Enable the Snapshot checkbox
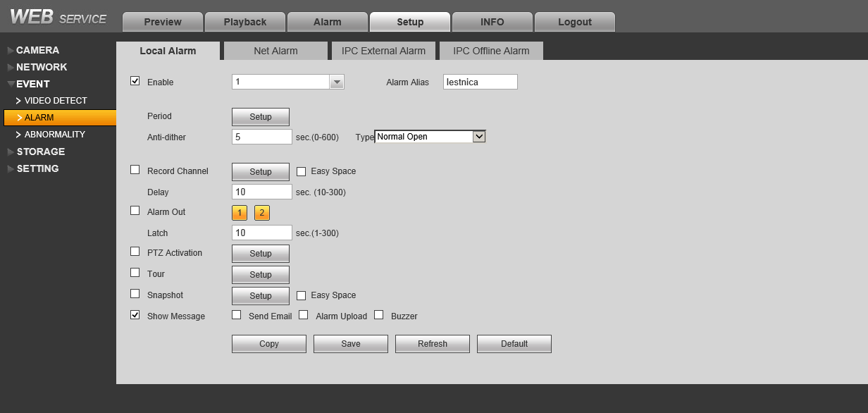Viewport: 868px width, 413px height. pyautogui.click(x=135, y=294)
